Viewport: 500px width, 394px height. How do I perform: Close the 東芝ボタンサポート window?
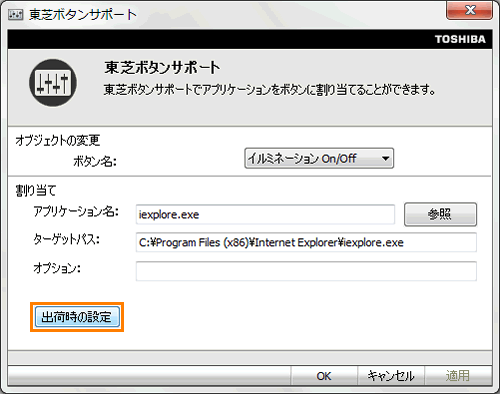point(469,10)
